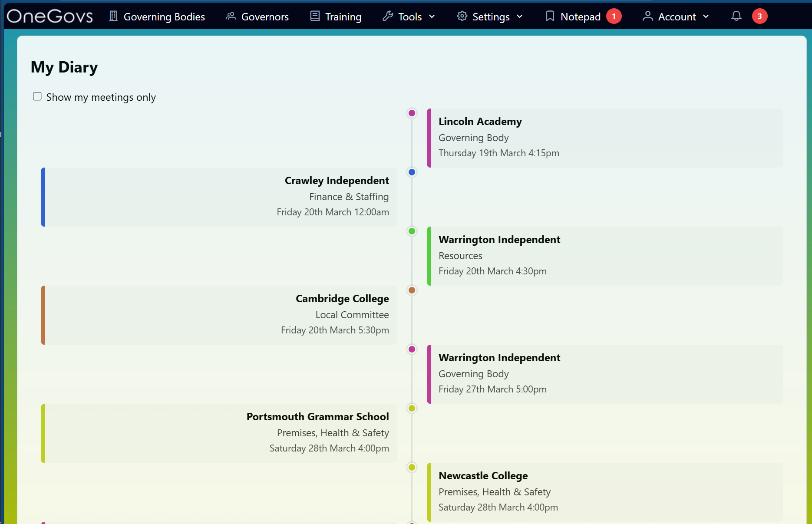812x524 pixels.
Task: Click the Notepad bookmark icon
Action: coord(550,16)
